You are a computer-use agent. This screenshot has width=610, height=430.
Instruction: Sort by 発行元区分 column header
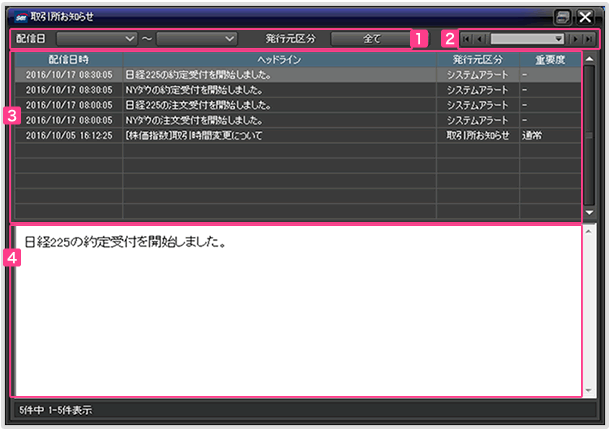point(478,60)
